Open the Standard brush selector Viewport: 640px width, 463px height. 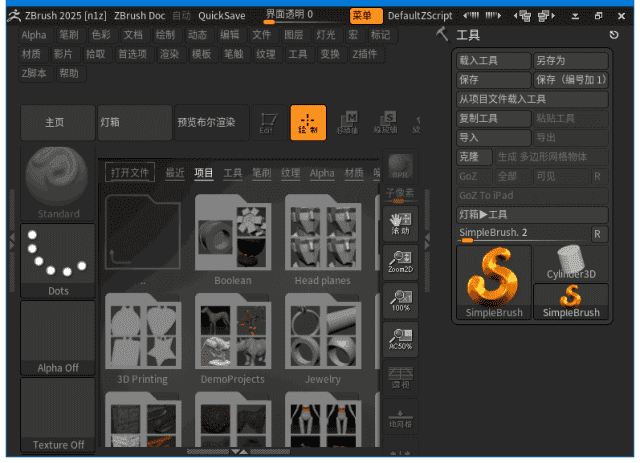[58, 182]
